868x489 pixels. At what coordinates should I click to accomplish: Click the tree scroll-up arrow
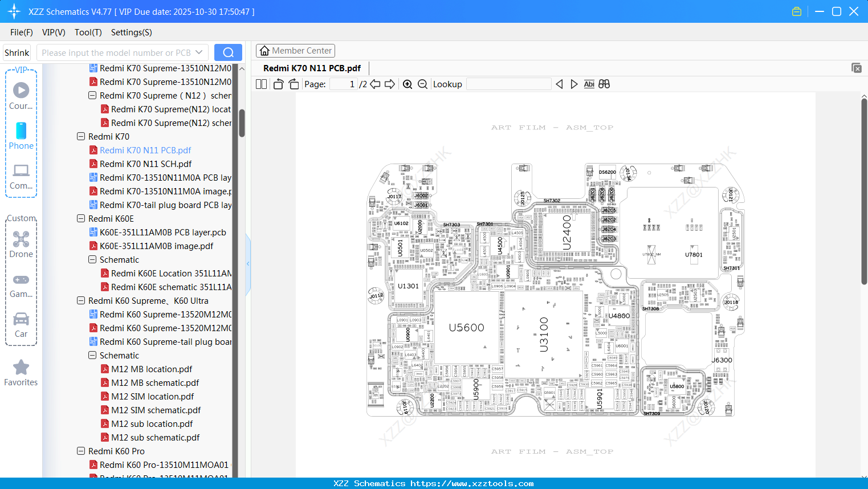[x=242, y=68]
